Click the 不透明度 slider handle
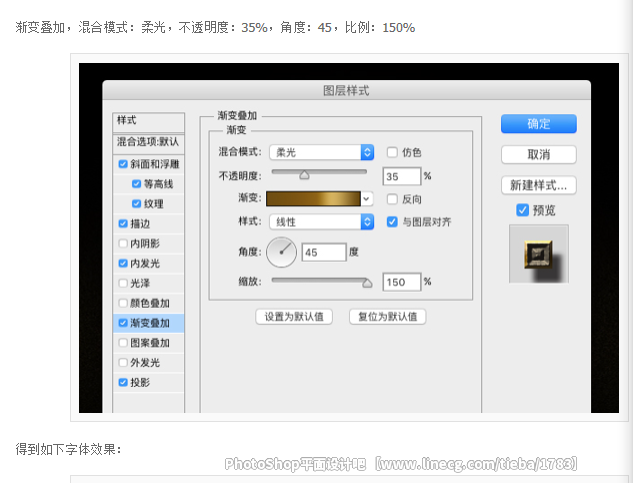The height and width of the screenshot is (483, 633). click(304, 175)
